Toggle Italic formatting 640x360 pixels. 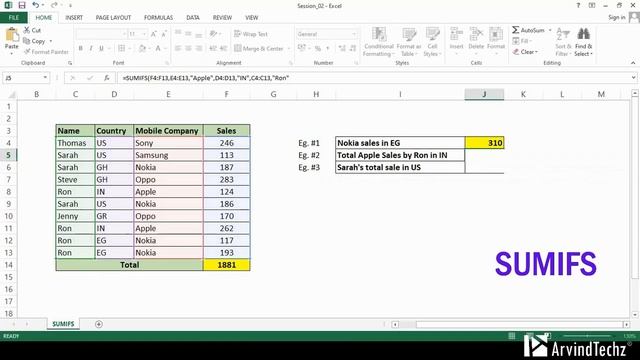point(91,48)
